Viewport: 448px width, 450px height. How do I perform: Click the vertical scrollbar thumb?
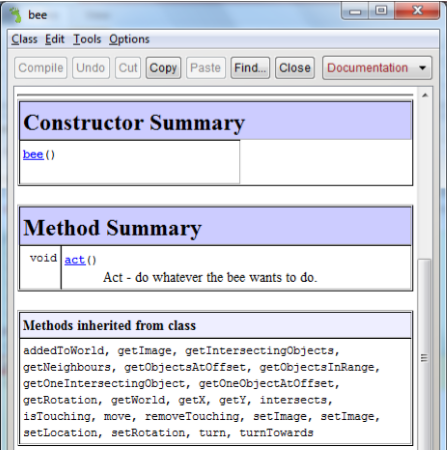click(424, 354)
